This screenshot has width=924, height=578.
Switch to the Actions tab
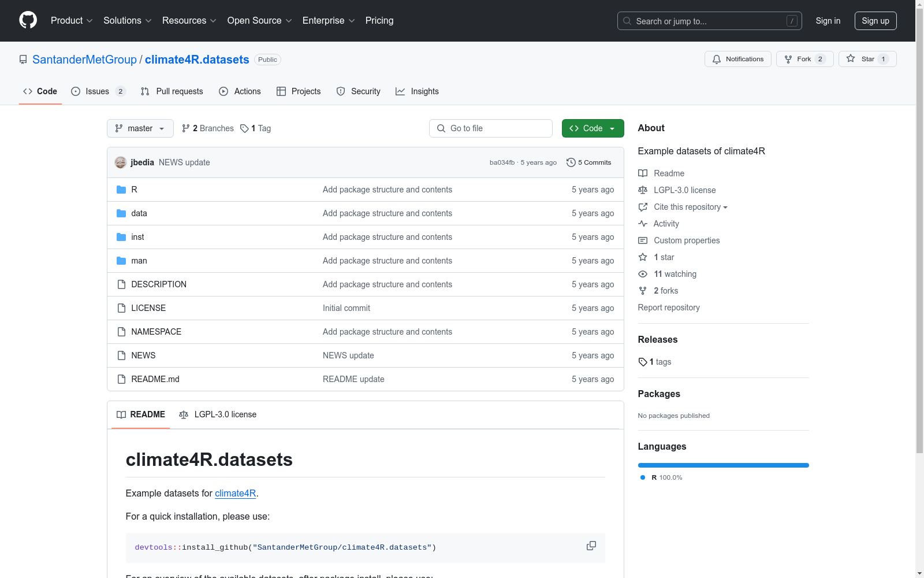tap(240, 91)
